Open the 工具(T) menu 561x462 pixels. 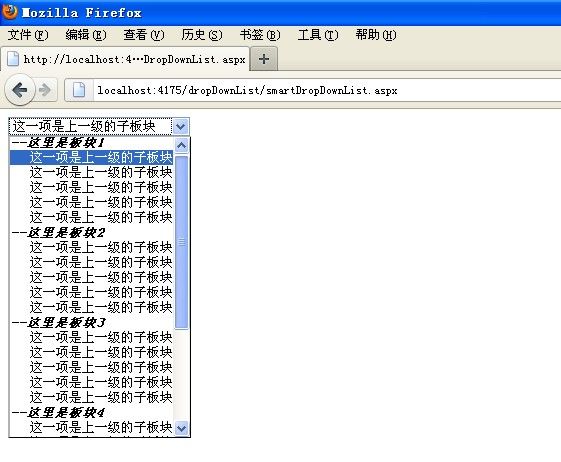tap(318, 35)
